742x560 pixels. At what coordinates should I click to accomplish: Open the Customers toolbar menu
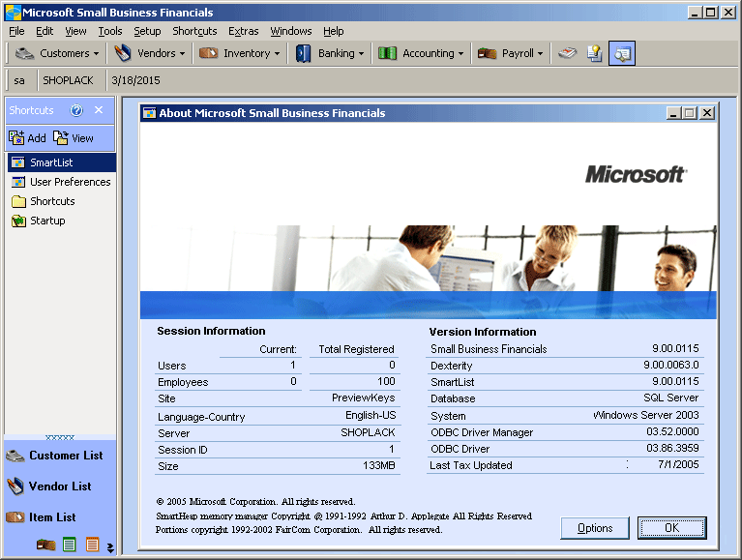pyautogui.click(x=57, y=53)
